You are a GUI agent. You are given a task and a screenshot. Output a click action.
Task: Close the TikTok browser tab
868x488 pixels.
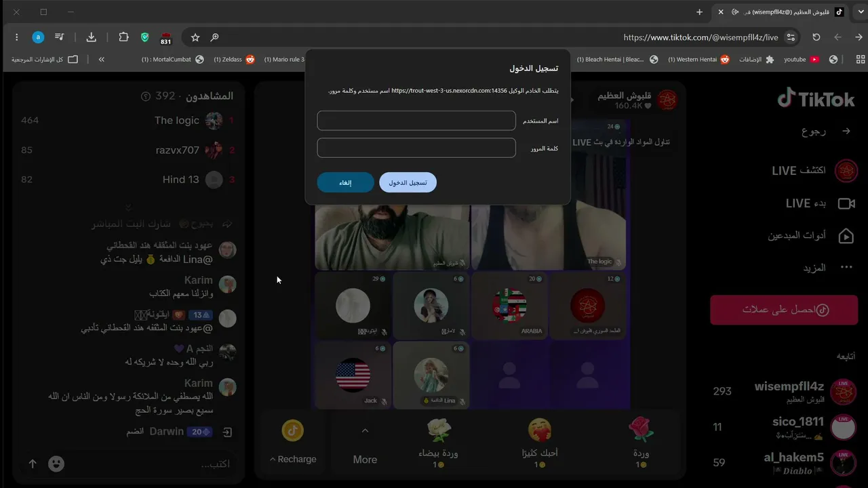tap(721, 12)
